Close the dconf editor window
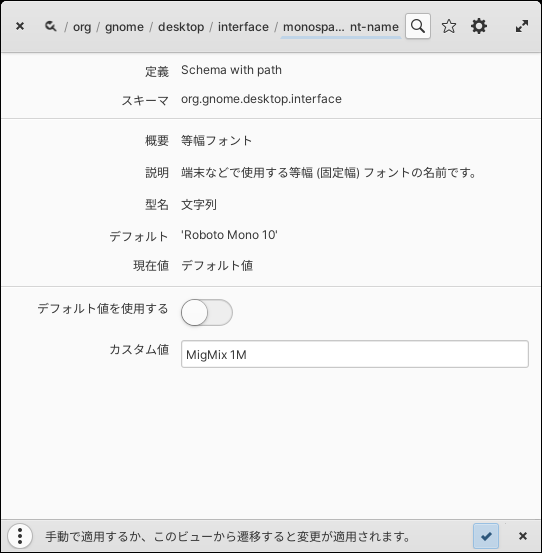The width and height of the screenshot is (542, 553). pos(20,26)
